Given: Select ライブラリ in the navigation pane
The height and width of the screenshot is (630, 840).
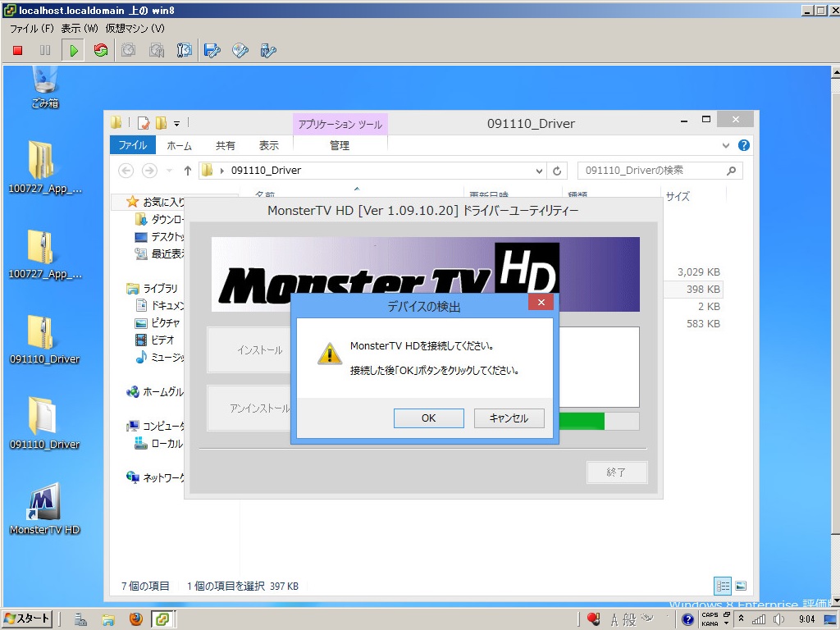Looking at the screenshot, I should click(152, 288).
